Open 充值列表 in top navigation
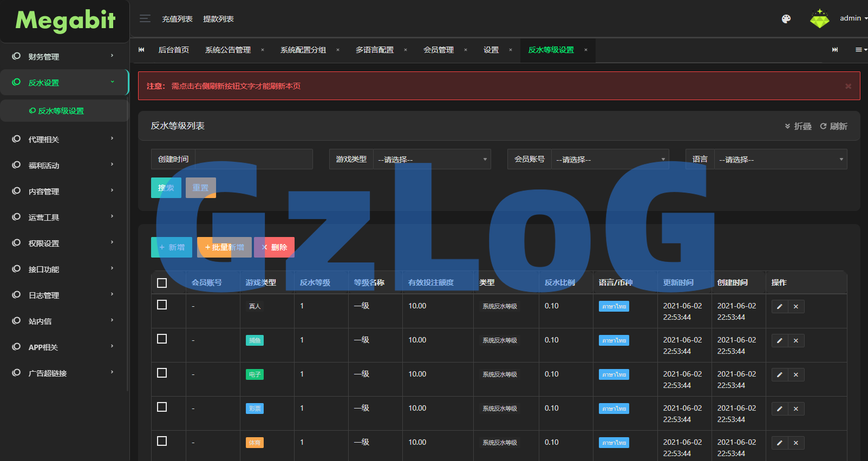Viewport: 868px width, 461px height. pos(177,19)
